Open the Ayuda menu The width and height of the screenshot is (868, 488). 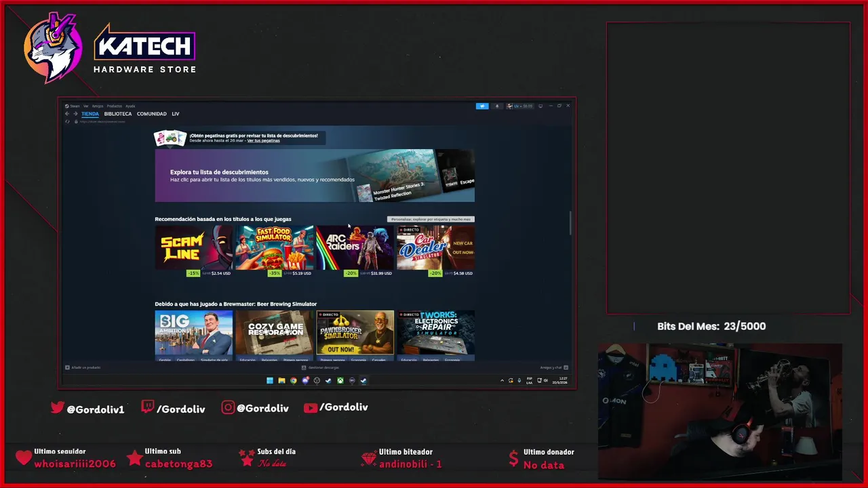tap(130, 106)
